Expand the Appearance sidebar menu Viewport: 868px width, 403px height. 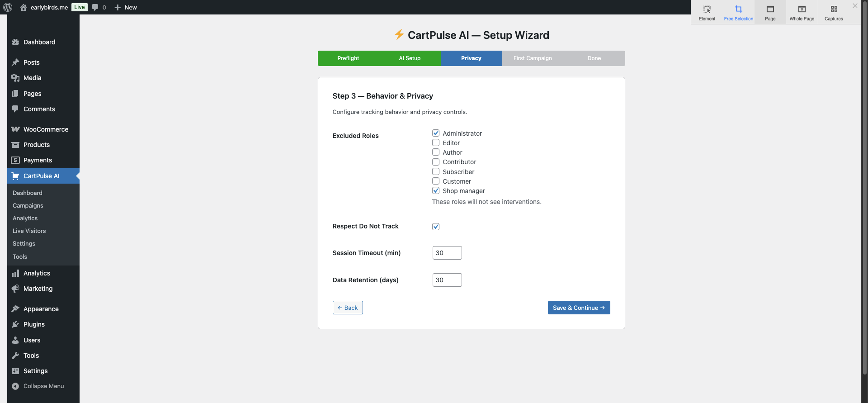point(41,309)
